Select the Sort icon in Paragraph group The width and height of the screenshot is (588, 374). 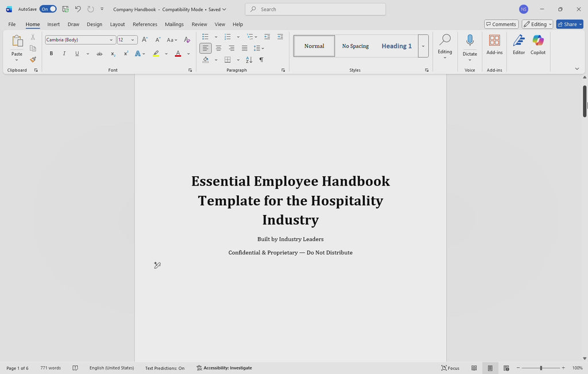pos(249,59)
